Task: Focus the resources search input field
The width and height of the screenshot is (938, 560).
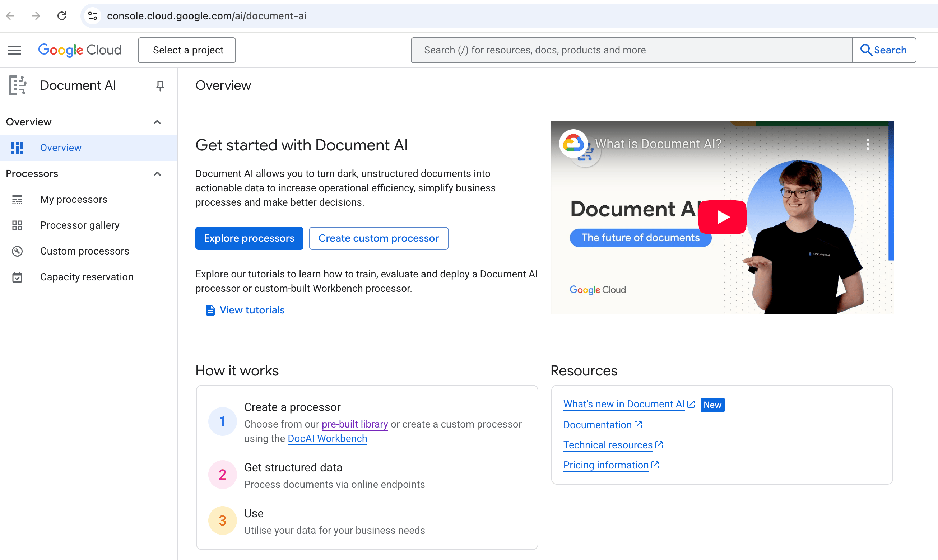Action: (x=632, y=50)
